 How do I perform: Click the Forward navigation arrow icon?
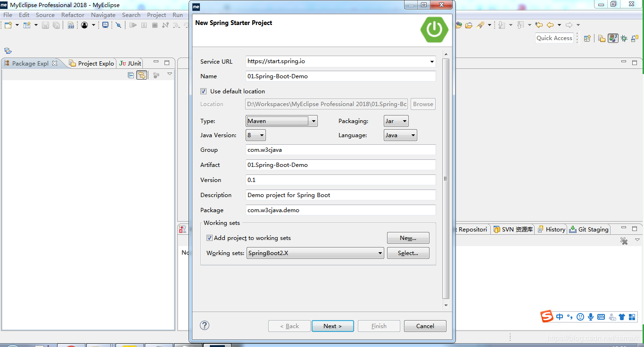[x=569, y=25]
